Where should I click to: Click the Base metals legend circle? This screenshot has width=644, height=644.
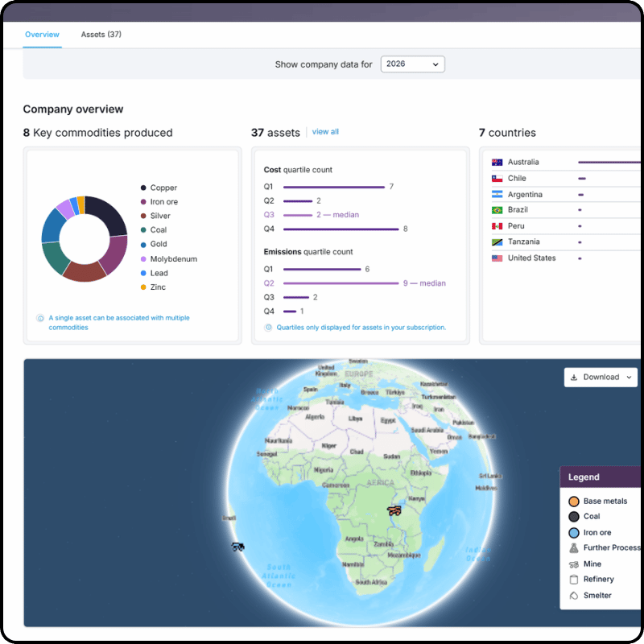[574, 502]
